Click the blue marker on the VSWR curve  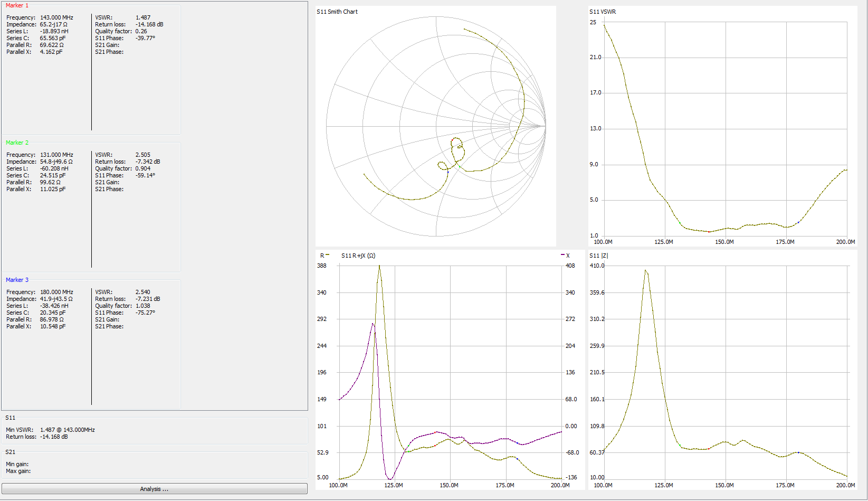point(798,222)
